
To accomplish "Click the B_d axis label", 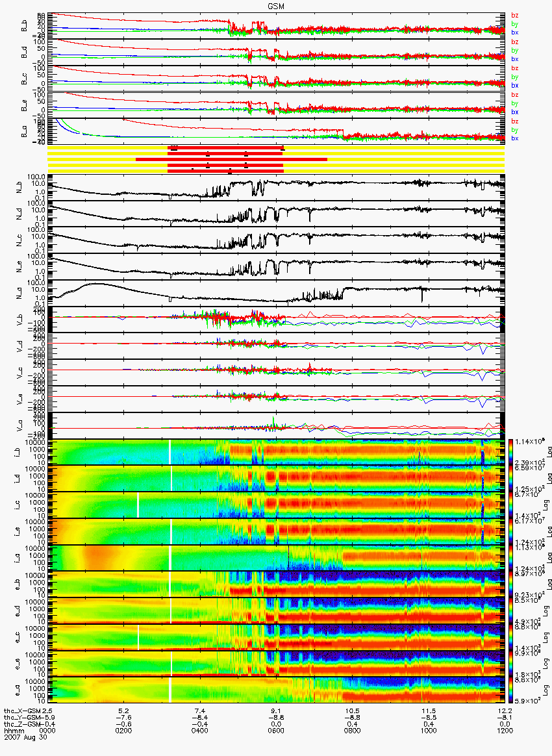I will [x=24, y=53].
